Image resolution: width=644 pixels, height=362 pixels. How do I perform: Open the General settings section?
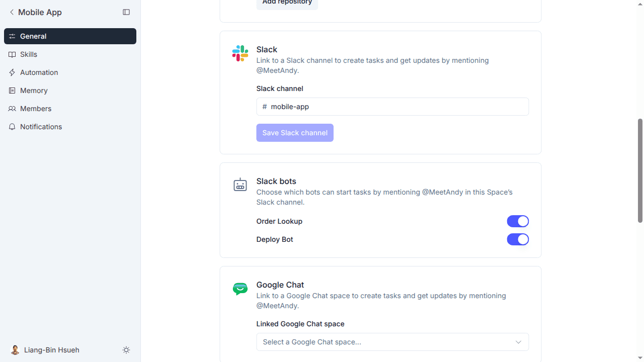pos(70,36)
